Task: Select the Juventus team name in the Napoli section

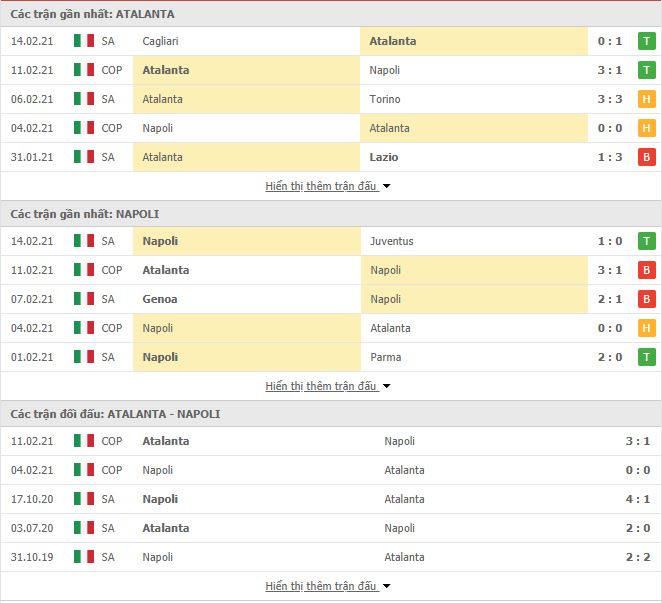Action: 392,241
